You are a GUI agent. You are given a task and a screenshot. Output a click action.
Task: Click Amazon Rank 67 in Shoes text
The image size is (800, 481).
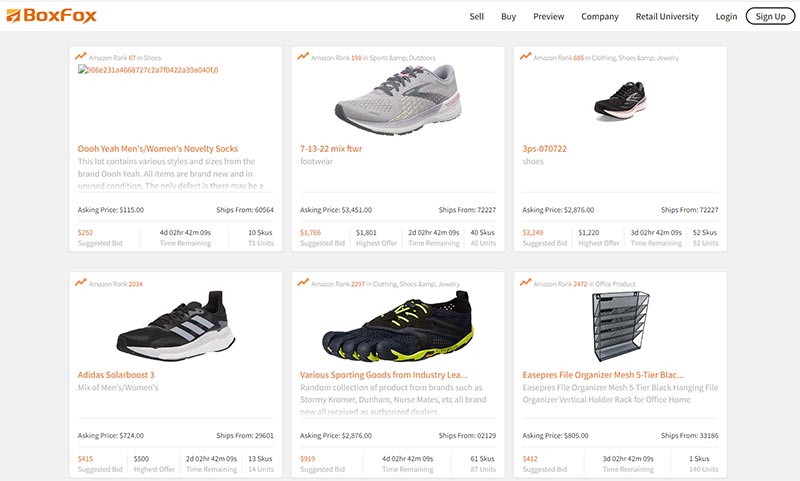point(125,58)
